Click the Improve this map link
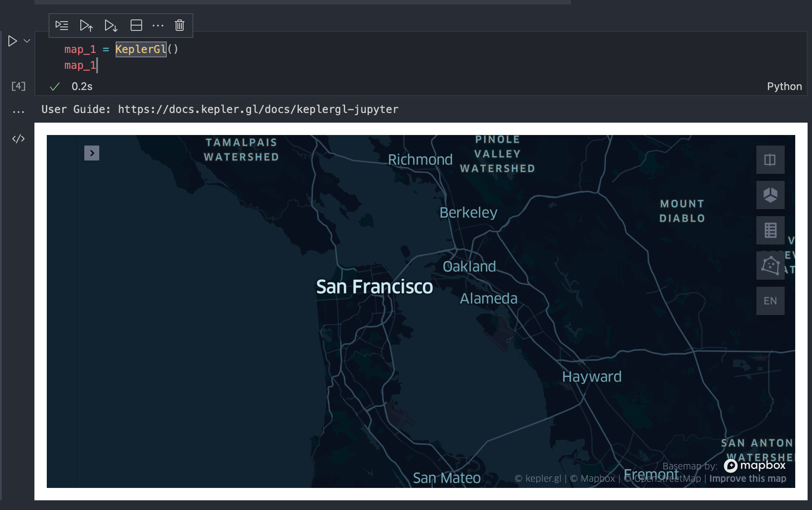This screenshot has height=510, width=812. click(x=748, y=478)
